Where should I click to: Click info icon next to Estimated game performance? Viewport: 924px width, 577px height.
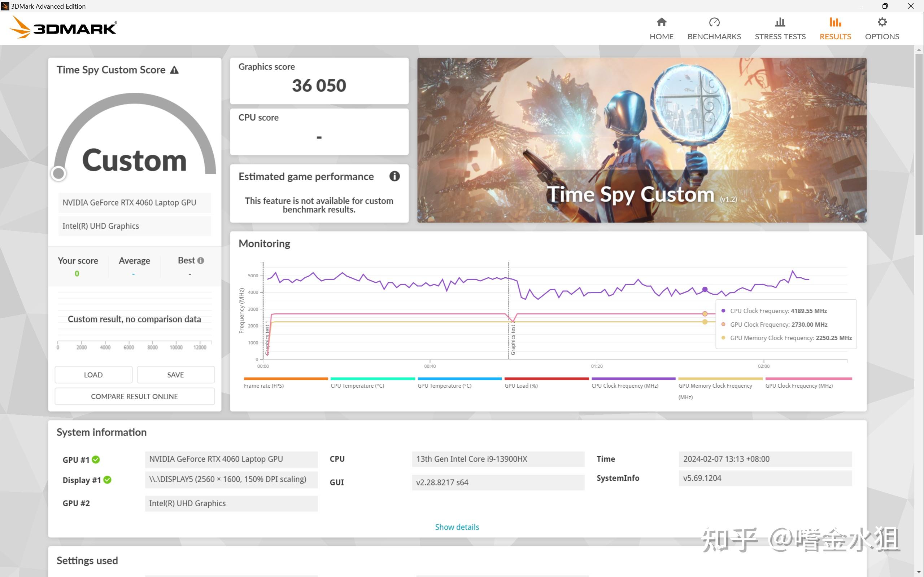click(x=395, y=176)
